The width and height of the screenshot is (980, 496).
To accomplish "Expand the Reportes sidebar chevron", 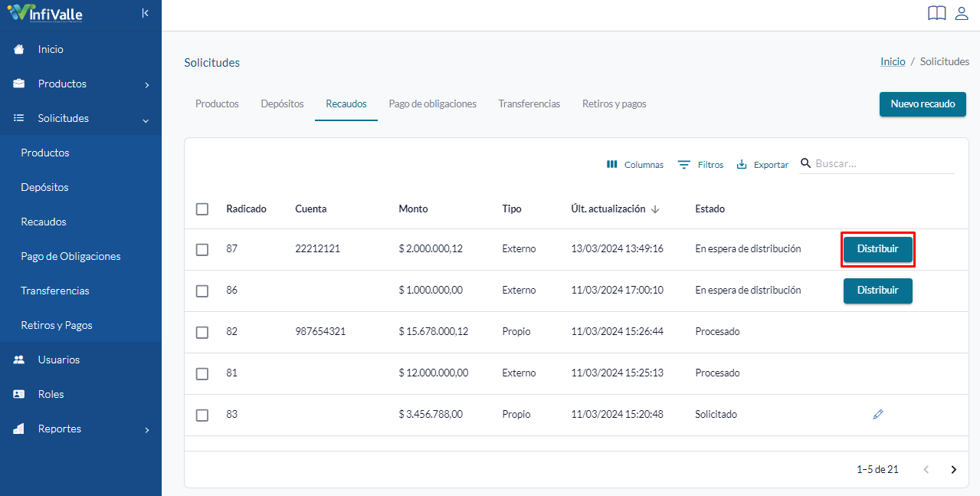I will click(146, 430).
